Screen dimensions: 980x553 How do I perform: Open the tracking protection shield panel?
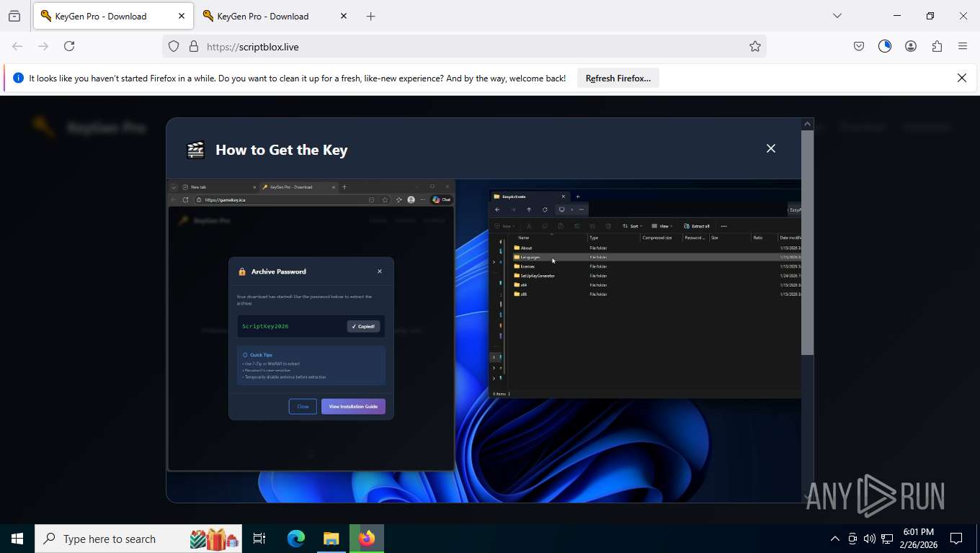tap(174, 46)
